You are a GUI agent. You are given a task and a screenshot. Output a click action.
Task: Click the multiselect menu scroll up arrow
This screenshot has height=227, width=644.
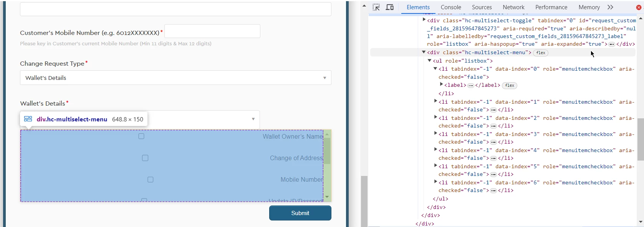pyautogui.click(x=327, y=134)
